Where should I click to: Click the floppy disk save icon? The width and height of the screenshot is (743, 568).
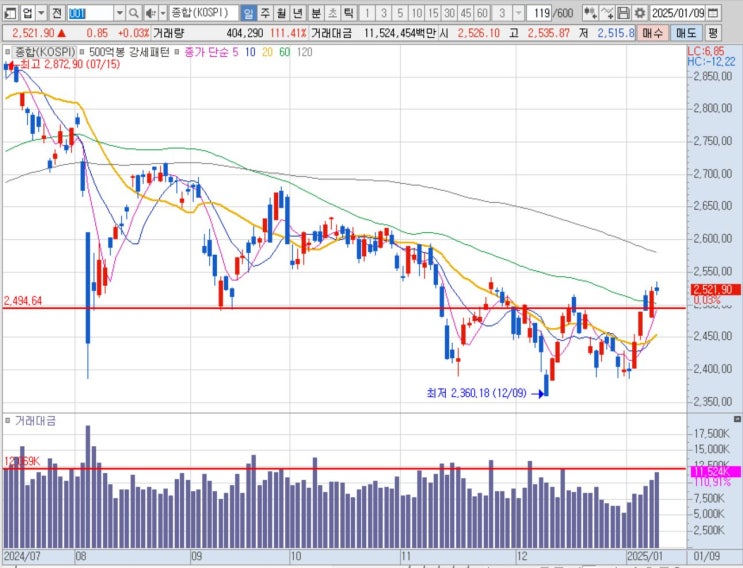click(x=624, y=13)
